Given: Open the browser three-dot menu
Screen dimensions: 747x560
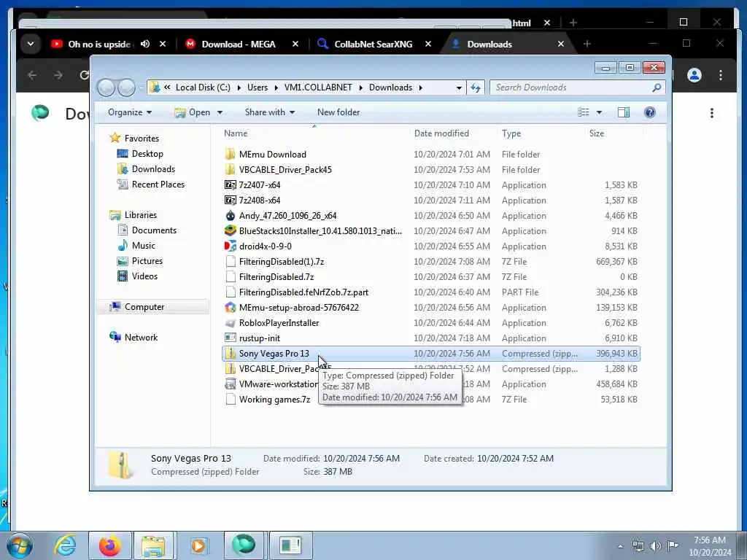Looking at the screenshot, I should tap(720, 75).
